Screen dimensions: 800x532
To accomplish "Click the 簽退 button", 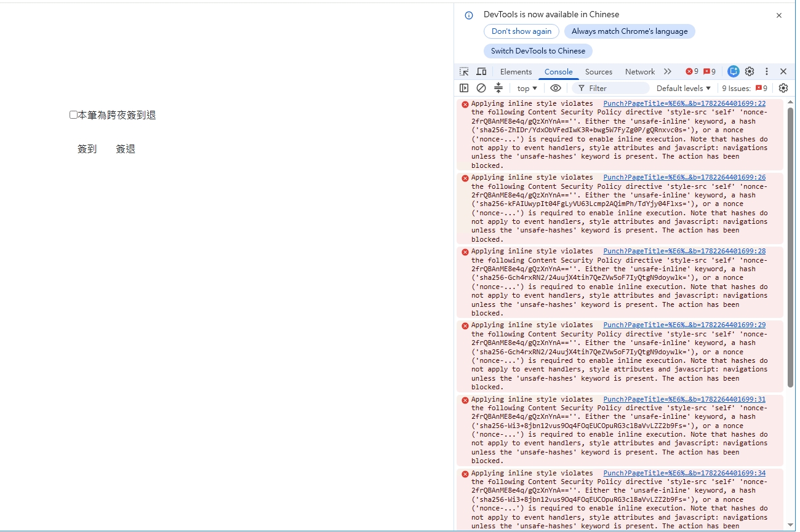I will coord(126,149).
